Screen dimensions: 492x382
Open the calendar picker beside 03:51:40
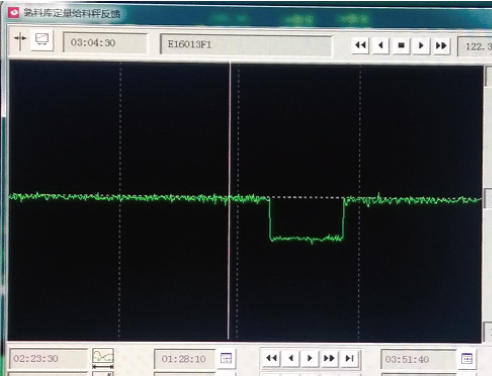pyautogui.click(x=467, y=359)
